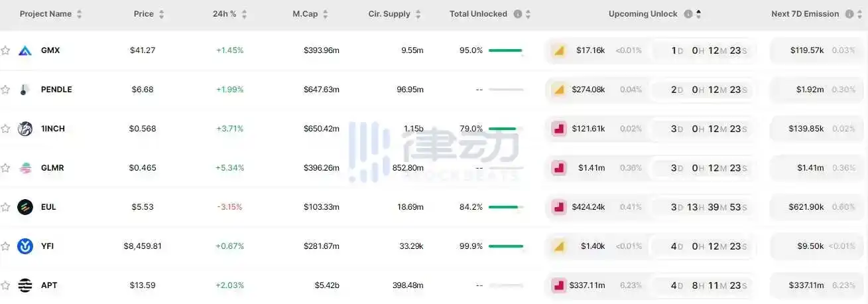Image resolution: width=868 pixels, height=304 pixels.
Task: Click the GMX token logo icon
Action: click(x=25, y=50)
